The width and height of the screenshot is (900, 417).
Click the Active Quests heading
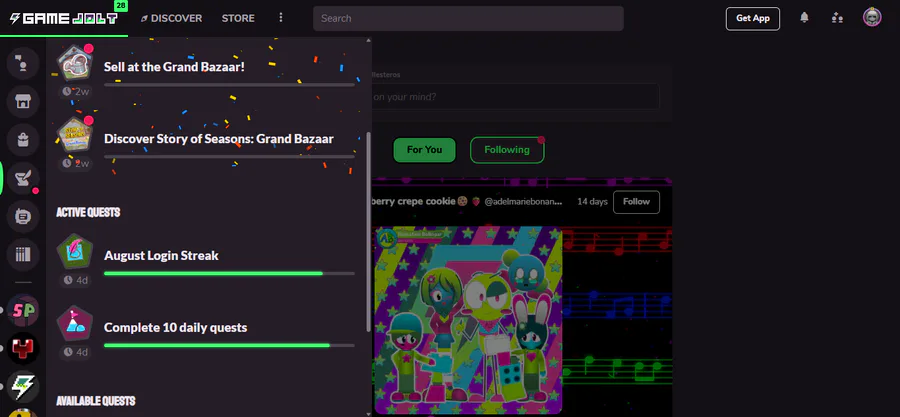click(x=88, y=212)
